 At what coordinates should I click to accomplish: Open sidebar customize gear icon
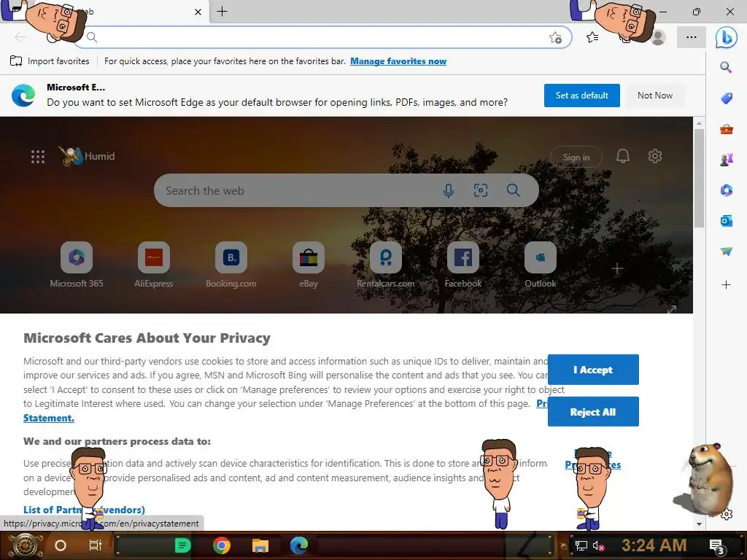(x=726, y=515)
